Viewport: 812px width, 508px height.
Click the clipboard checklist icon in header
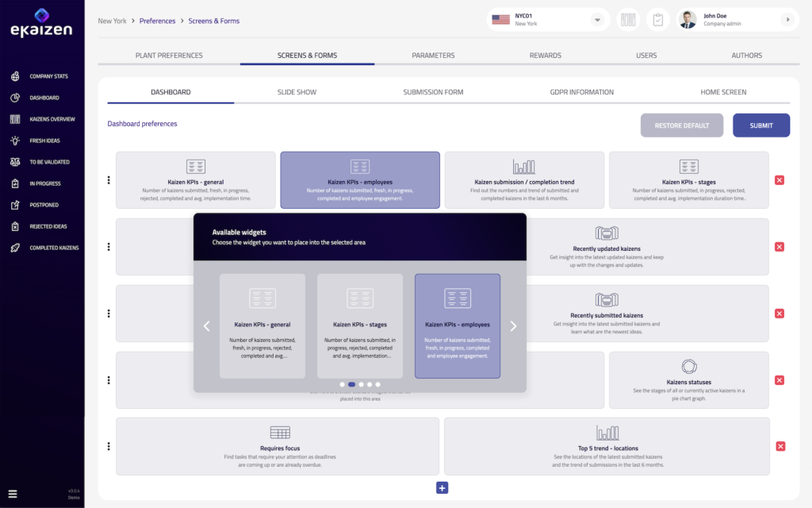coord(657,20)
